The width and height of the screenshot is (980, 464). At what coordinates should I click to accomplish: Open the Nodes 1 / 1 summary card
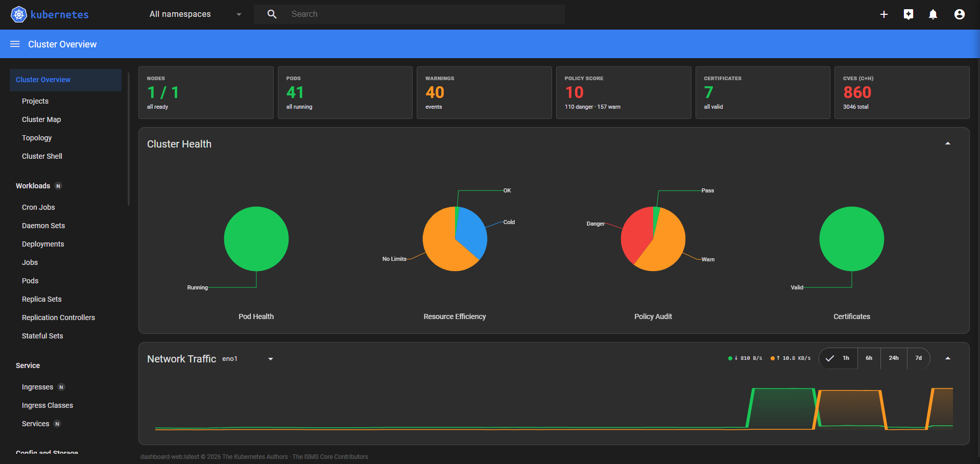pos(206,92)
